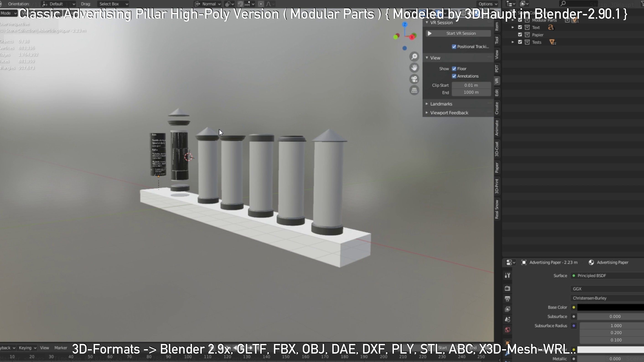Uncheck the Annotations checkbox

coord(454,76)
